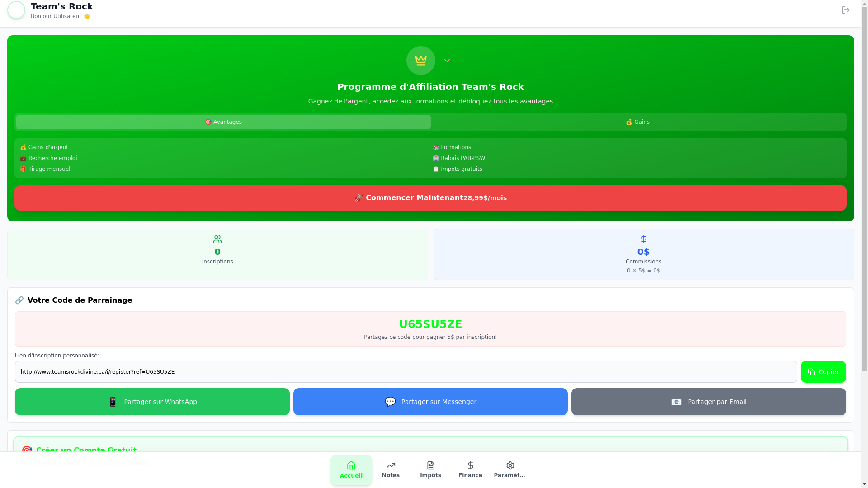Click the personalized registration link field
This screenshot has height=488, width=868.
point(406,372)
